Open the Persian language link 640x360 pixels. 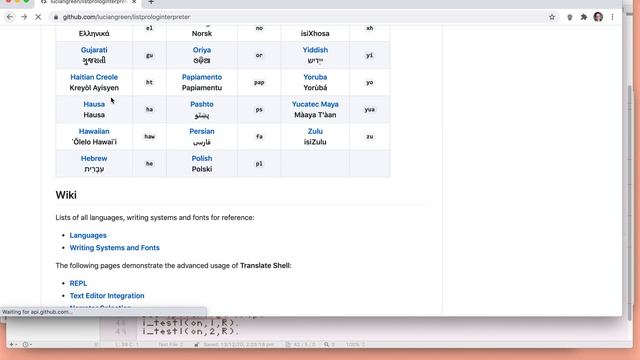pos(202,131)
